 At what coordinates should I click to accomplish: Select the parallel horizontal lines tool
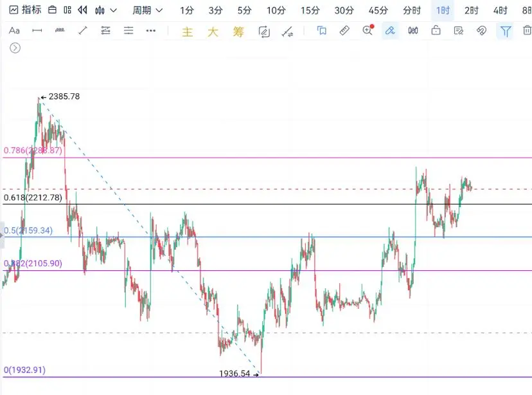coord(129,31)
